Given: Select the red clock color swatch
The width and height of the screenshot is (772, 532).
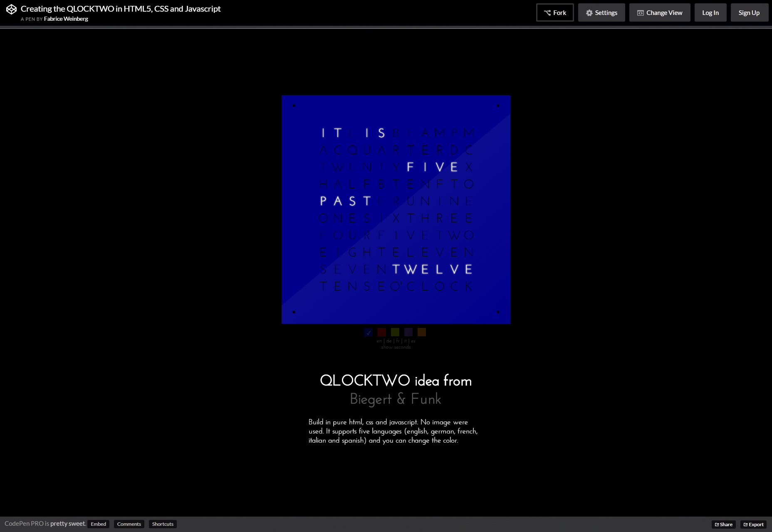Looking at the screenshot, I should (x=382, y=332).
